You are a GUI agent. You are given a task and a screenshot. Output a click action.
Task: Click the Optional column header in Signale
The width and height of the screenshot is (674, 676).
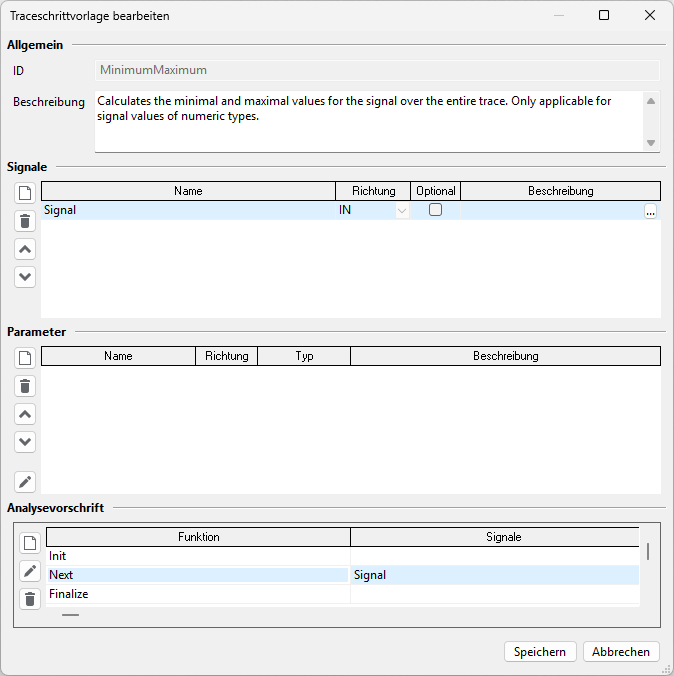436,191
